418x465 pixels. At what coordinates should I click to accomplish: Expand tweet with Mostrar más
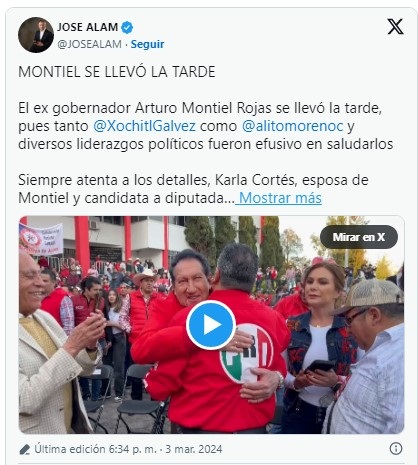[280, 198]
